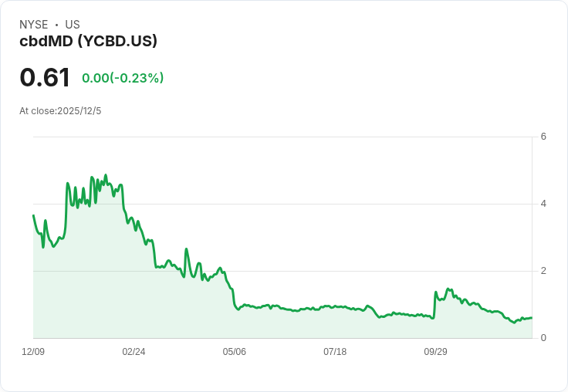The width and height of the screenshot is (568, 392).
Task: Click the y-axis value 4 label
Action: click(x=543, y=204)
